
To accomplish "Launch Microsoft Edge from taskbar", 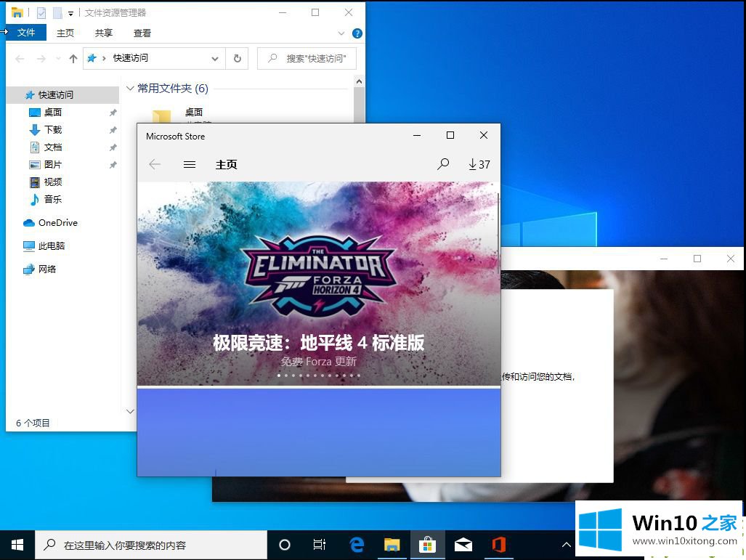I will tap(357, 545).
